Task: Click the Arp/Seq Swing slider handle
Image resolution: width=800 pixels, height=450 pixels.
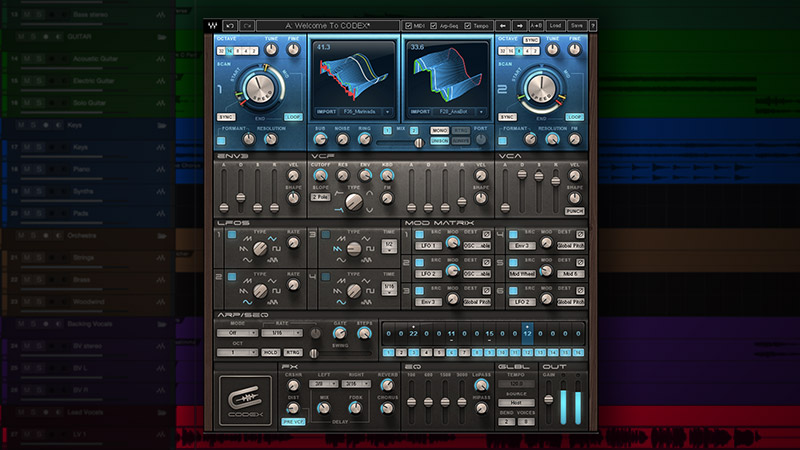Action: (x=314, y=353)
